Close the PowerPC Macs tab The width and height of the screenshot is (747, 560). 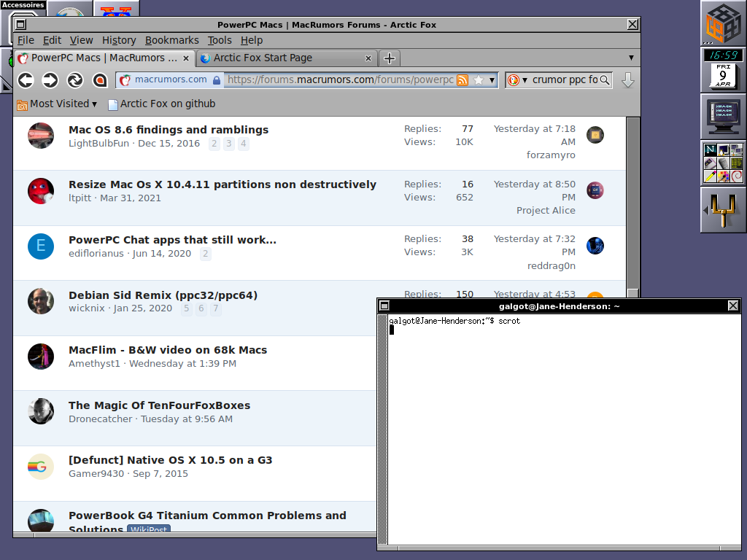[x=186, y=58]
